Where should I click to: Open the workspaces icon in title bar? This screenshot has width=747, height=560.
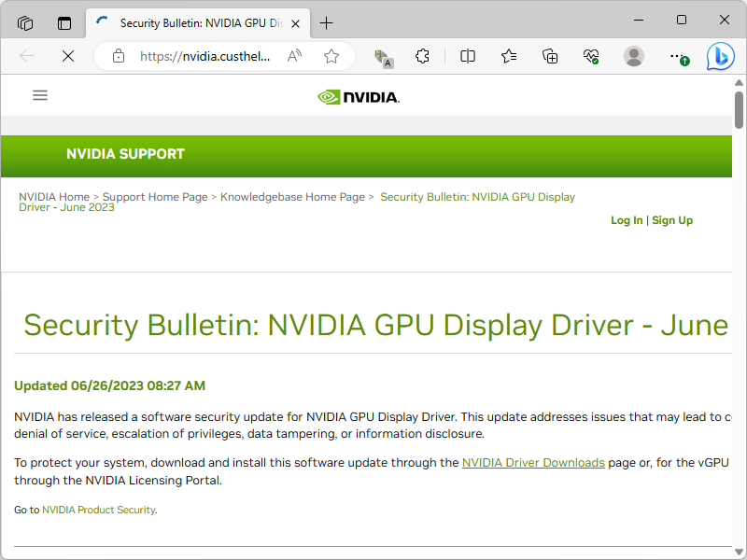pos(25,22)
